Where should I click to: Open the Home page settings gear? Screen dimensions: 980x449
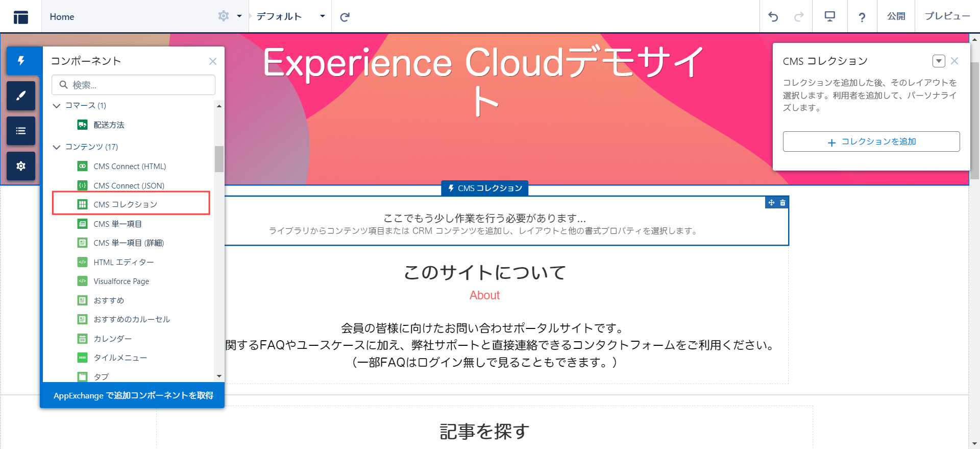coord(224,16)
